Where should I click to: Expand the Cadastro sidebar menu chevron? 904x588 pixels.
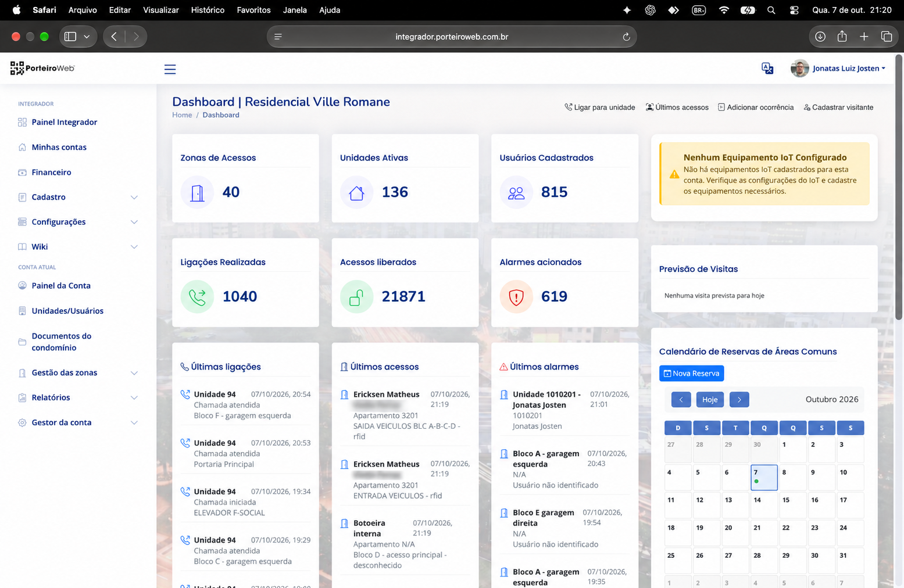tap(134, 198)
